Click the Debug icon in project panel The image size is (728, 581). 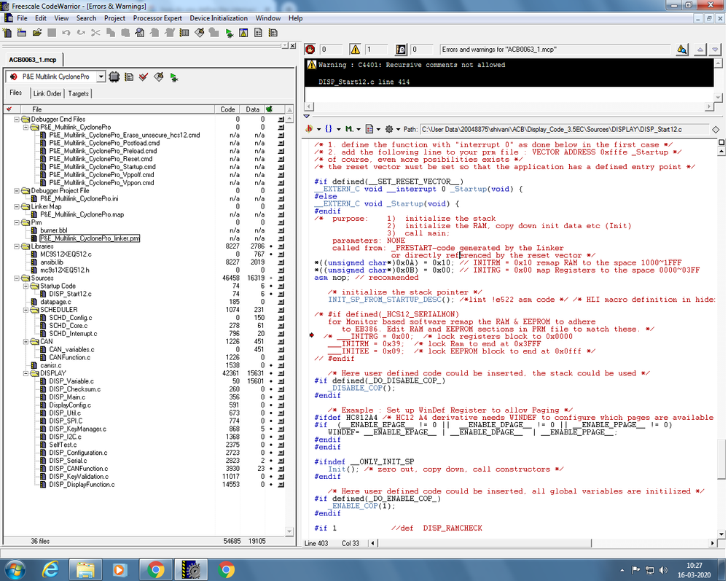tap(173, 77)
